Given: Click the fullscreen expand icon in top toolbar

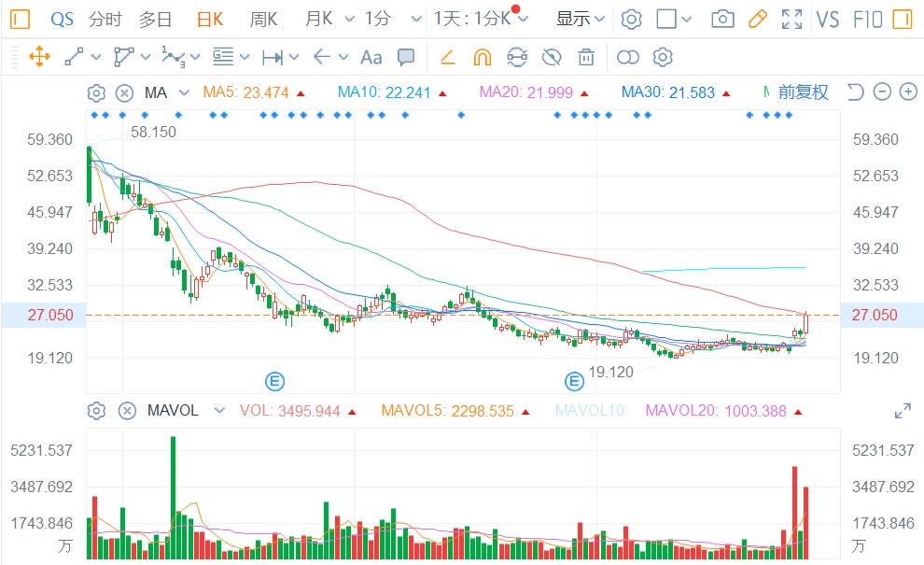Looking at the screenshot, I should pos(791,19).
